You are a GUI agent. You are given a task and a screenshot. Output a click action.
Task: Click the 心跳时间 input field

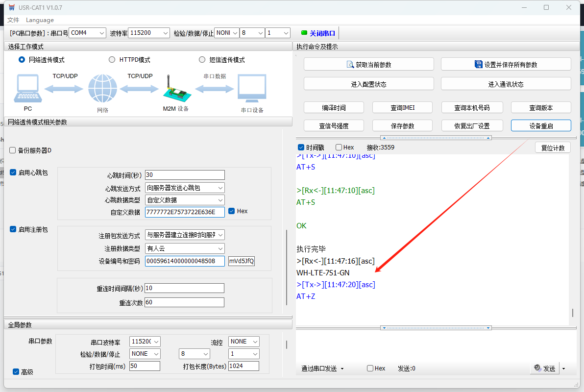[x=185, y=175]
